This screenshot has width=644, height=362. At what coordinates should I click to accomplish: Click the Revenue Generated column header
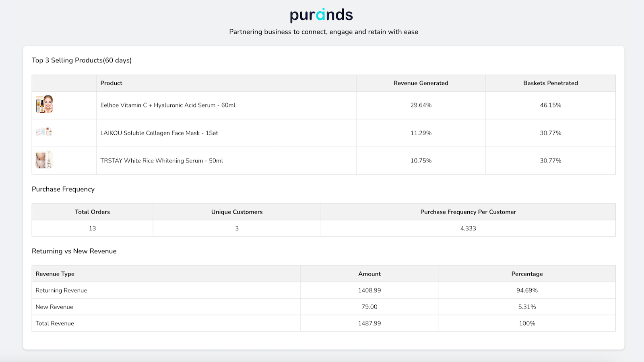421,83
